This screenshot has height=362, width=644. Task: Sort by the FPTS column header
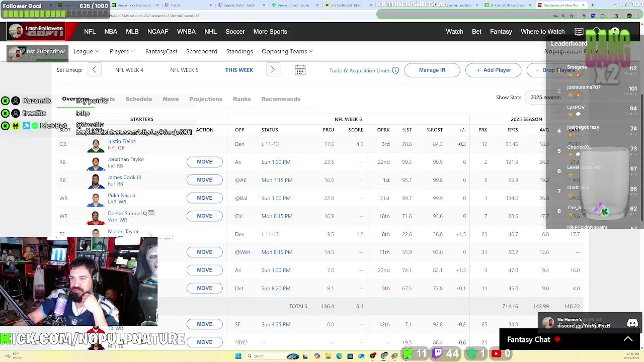(513, 130)
